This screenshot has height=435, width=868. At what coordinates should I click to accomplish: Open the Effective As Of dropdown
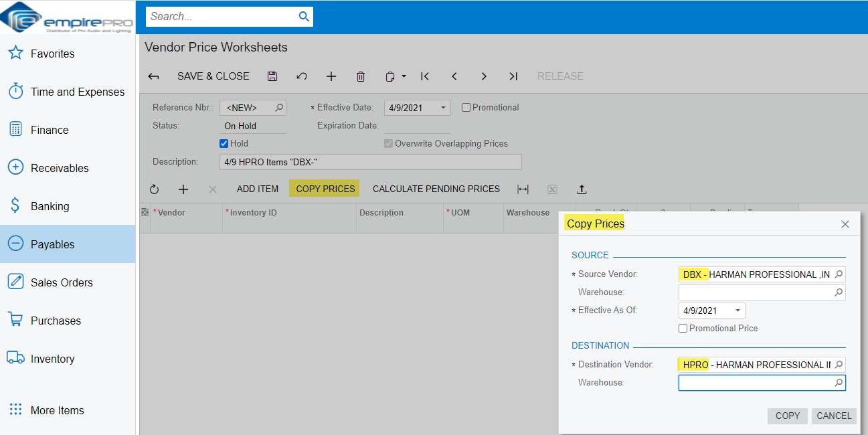(x=737, y=311)
